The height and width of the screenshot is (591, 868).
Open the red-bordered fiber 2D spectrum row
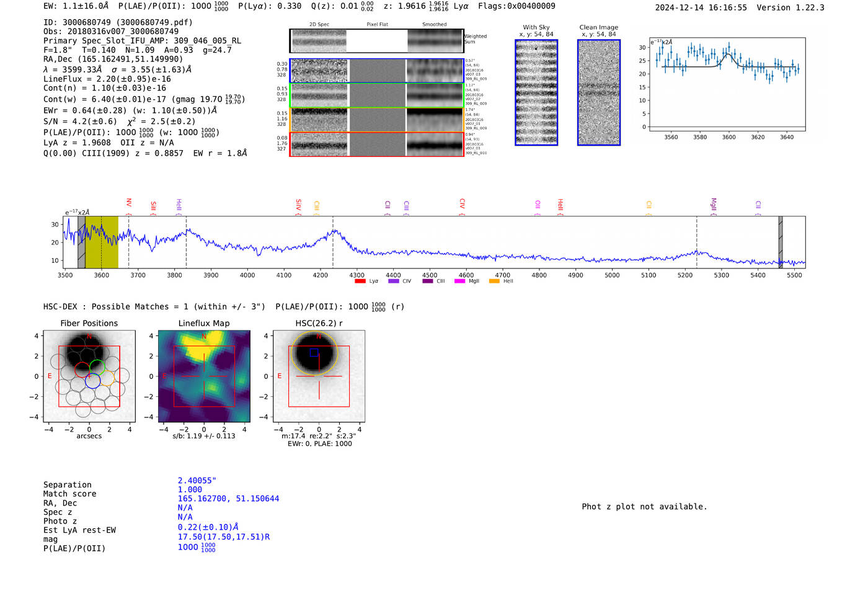click(376, 144)
